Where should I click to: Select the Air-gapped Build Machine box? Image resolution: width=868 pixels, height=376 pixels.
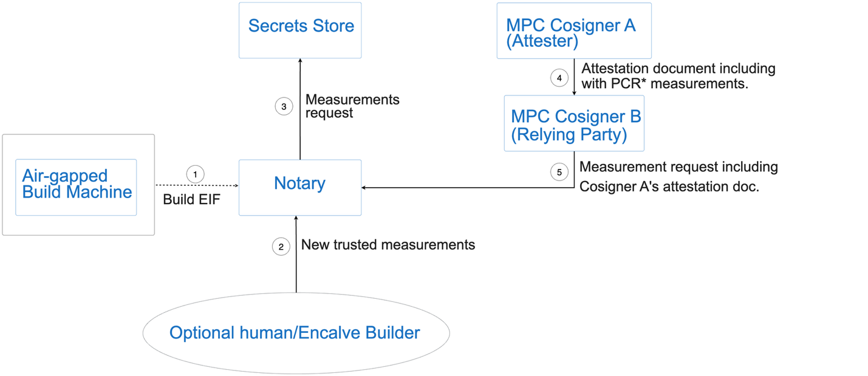pos(77,187)
